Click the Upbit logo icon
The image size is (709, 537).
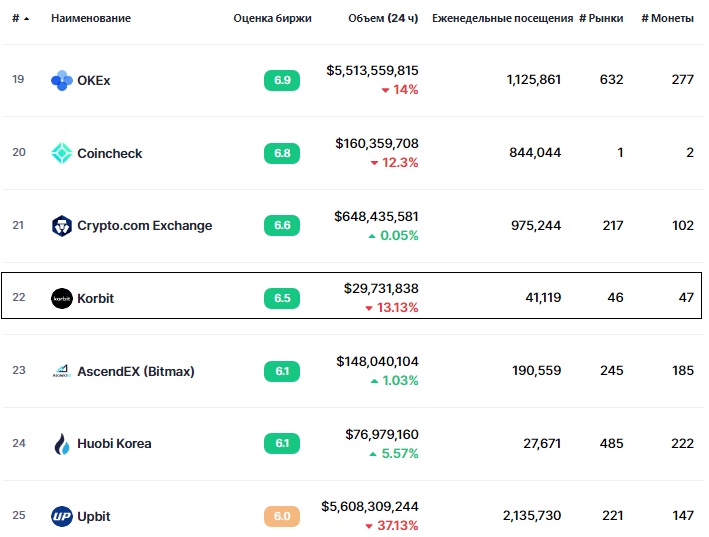point(61,516)
